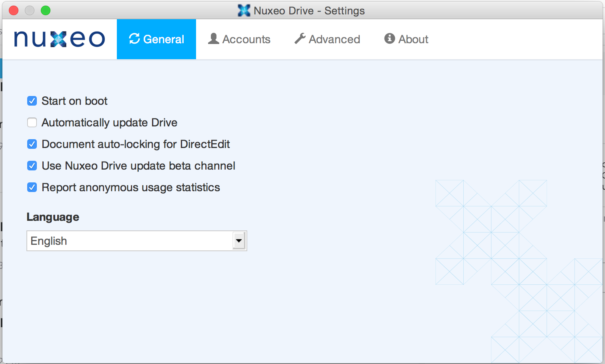This screenshot has height=364, width=605.
Task: Switch to the General tab
Action: [x=156, y=39]
